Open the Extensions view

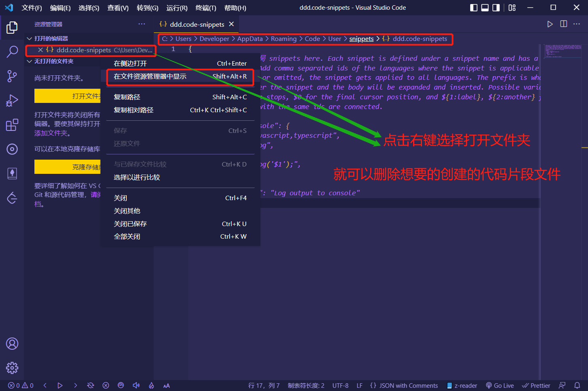point(12,125)
